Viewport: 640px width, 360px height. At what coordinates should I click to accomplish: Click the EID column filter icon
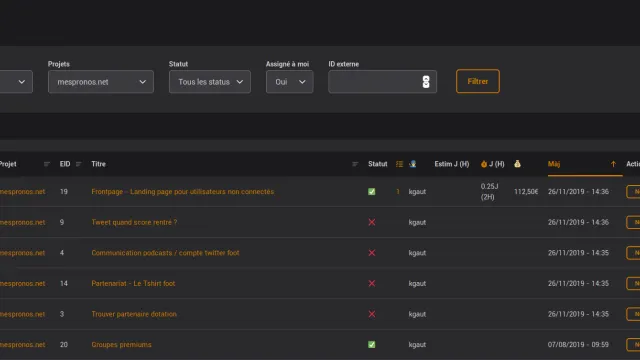(78, 164)
